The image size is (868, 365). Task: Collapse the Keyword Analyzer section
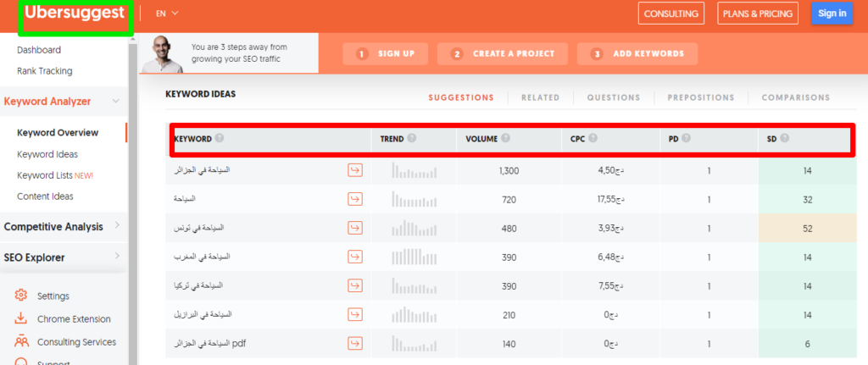pos(116,102)
